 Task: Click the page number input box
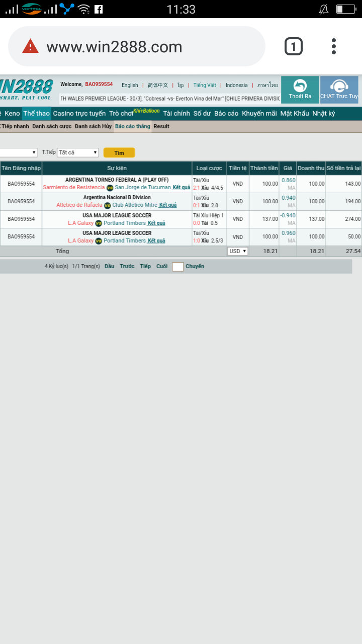(177, 267)
